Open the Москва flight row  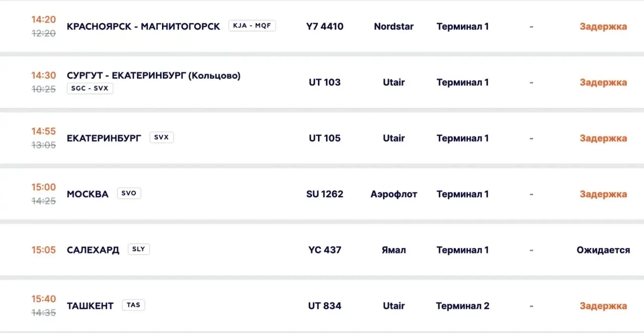pos(322,194)
